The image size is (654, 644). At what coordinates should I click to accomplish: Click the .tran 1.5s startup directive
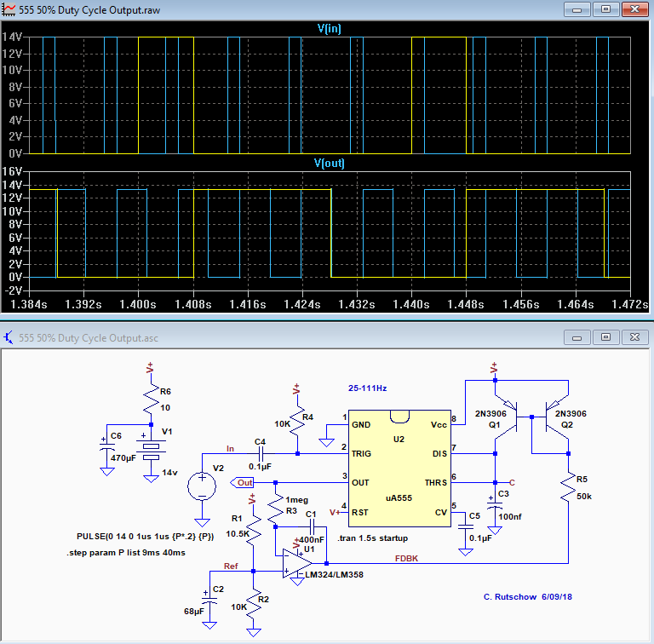pyautogui.click(x=372, y=538)
